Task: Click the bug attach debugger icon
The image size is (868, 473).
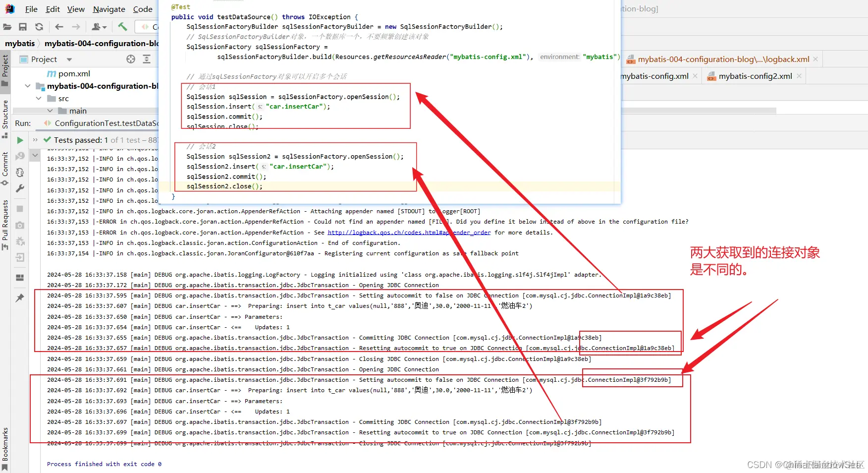Action: (x=20, y=241)
